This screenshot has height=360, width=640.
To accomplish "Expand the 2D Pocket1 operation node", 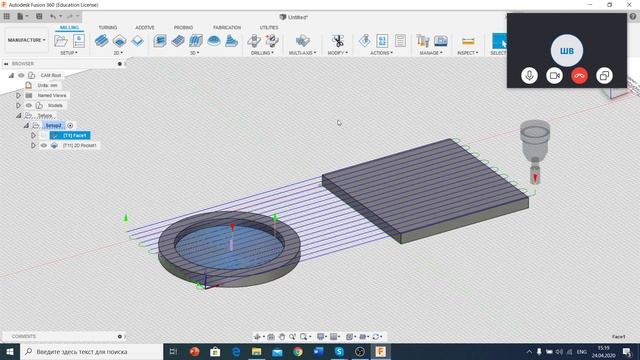I will point(33,145).
